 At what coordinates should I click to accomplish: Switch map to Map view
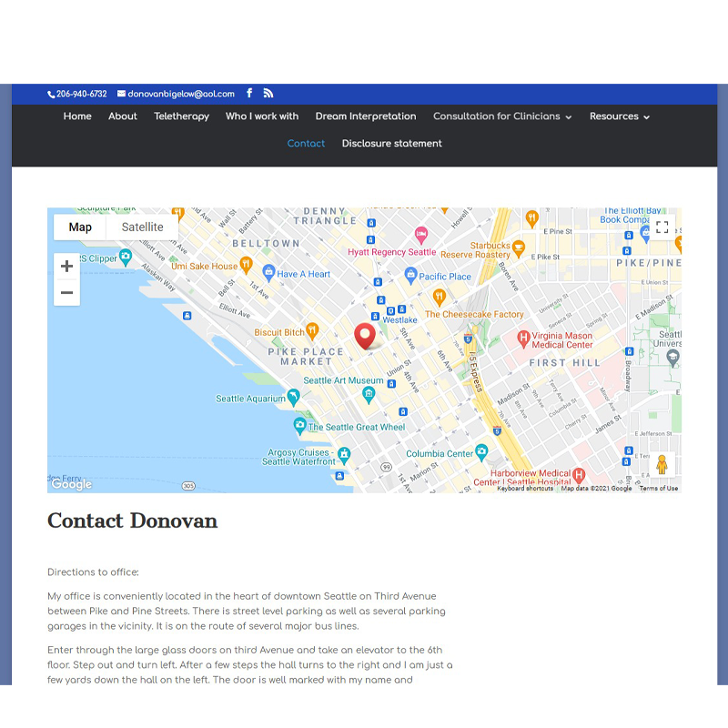pos(80,227)
